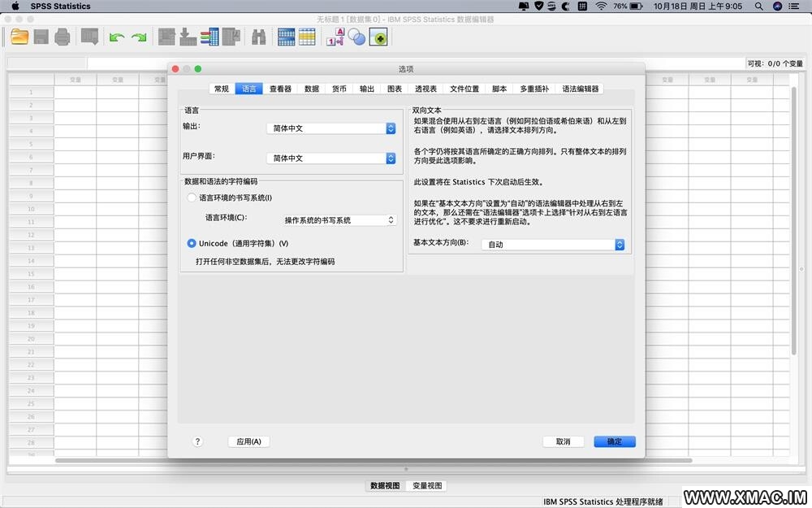Click the yellow-row table toolbar icon
The width and height of the screenshot is (812, 508).
tap(307, 37)
